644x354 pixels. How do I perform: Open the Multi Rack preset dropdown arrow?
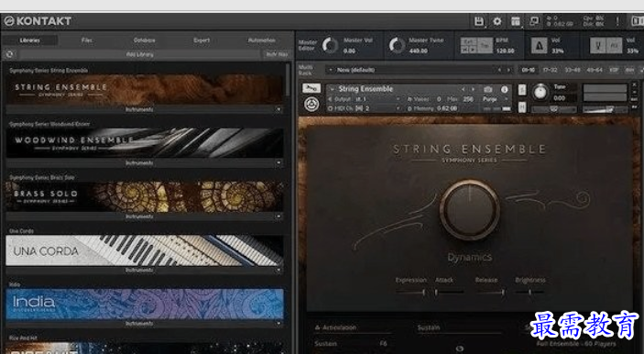coord(331,71)
